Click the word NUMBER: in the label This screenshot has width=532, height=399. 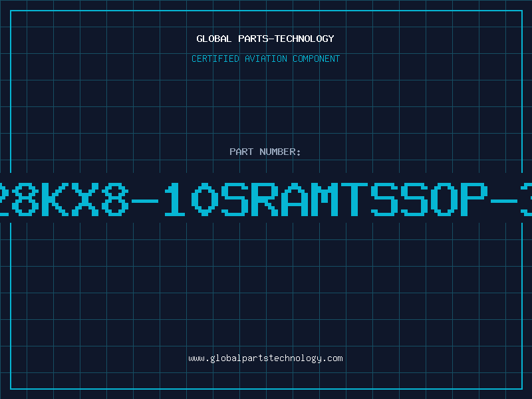[280, 152]
